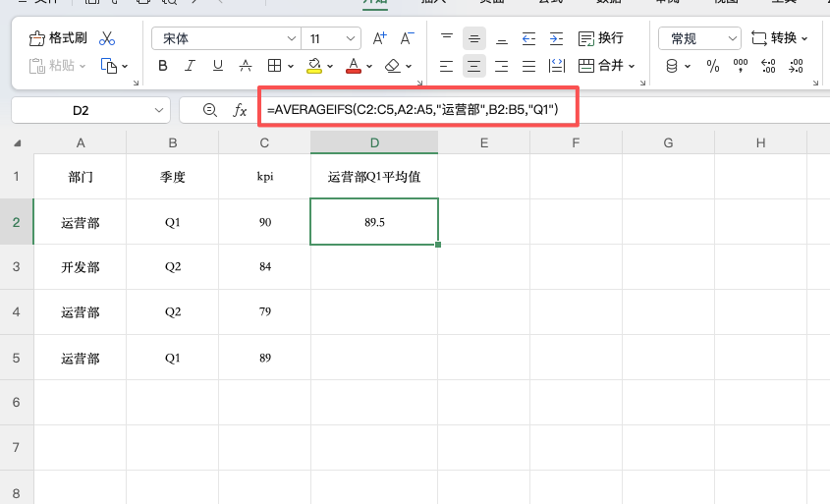Decrease font size with A- icon
This screenshot has height=504, width=830.
pyautogui.click(x=407, y=38)
